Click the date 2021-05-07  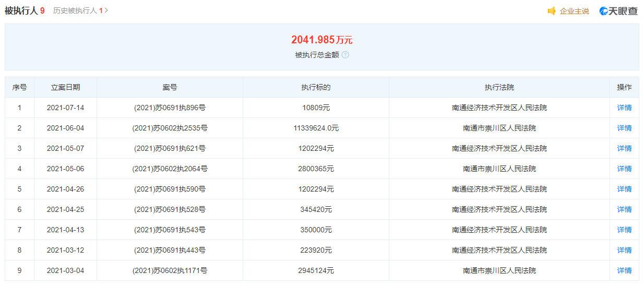coord(65,148)
